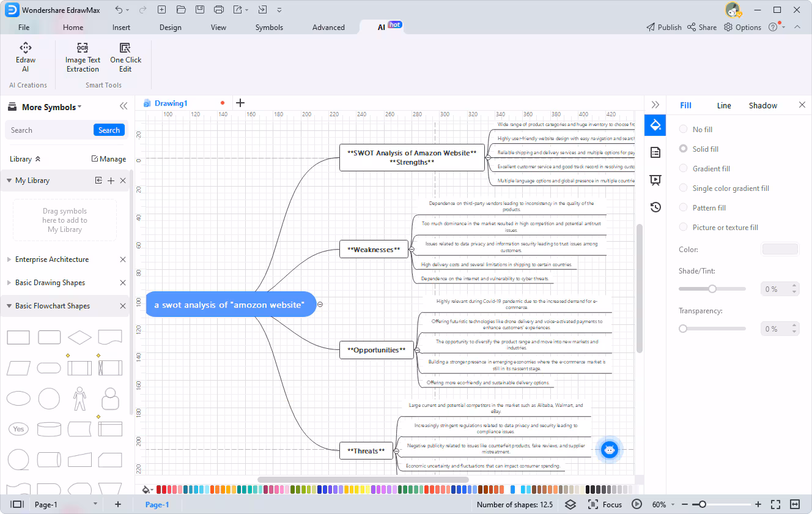Viewport: 812px width, 514px height.
Task: Collapse the symbols library panel
Action: pos(124,106)
